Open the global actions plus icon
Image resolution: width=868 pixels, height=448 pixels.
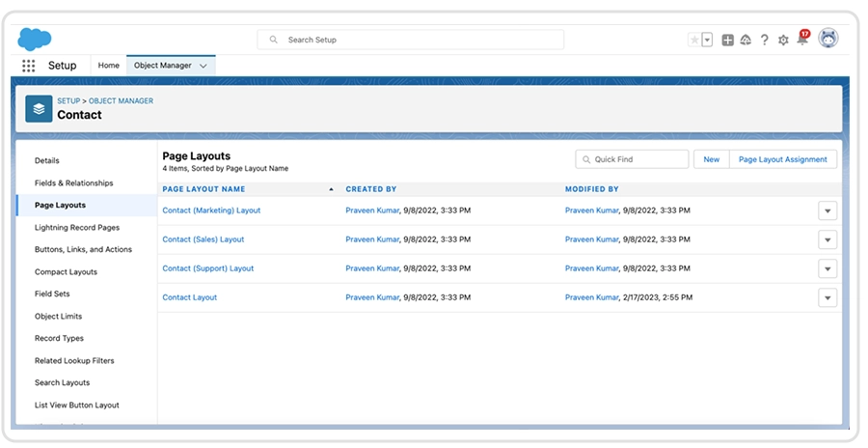point(728,40)
